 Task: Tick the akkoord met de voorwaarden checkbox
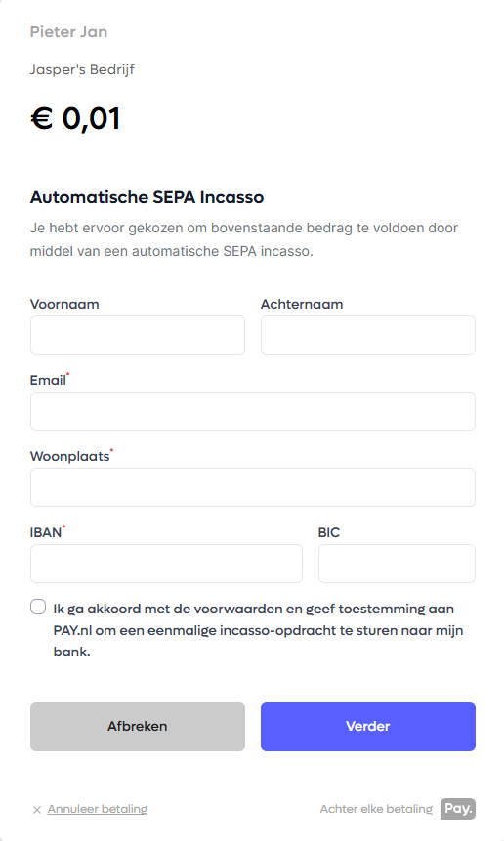pos(38,608)
